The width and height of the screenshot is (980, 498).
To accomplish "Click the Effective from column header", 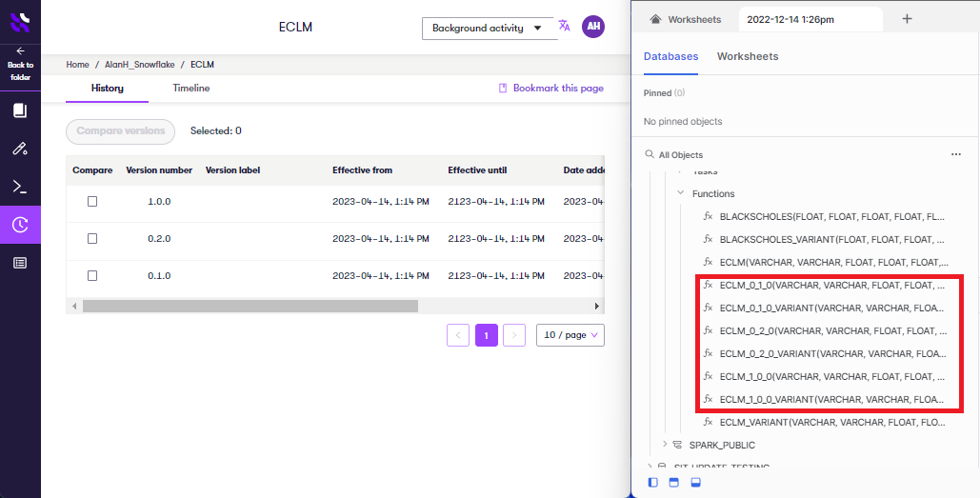I will [363, 169].
